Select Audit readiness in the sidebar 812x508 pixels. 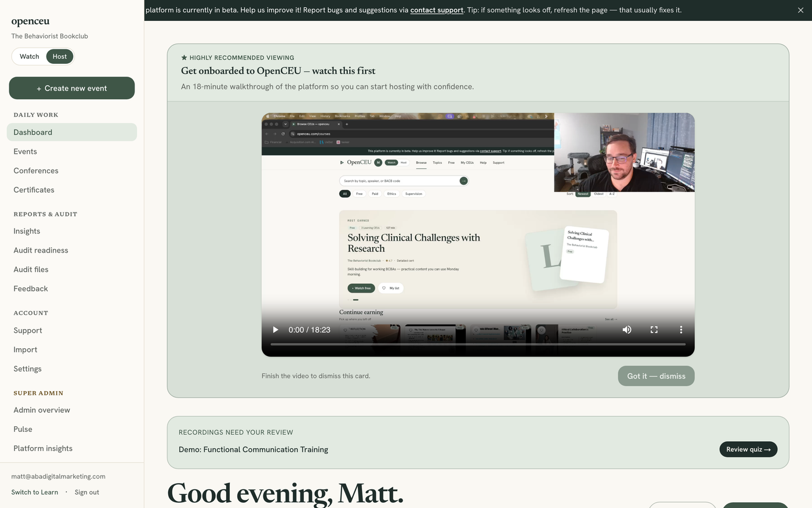72,250
